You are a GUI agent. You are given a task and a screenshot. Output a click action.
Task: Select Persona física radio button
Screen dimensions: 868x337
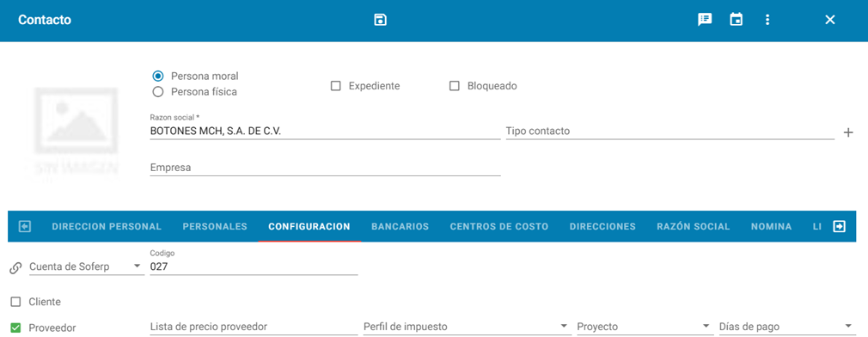click(x=158, y=92)
